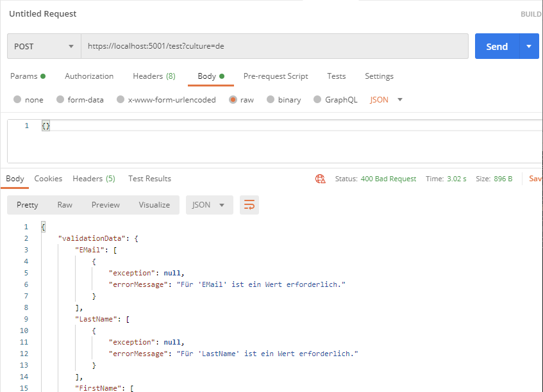Image resolution: width=543 pixels, height=392 pixels.
Task: Open the POST method dropdown
Action: 44,46
